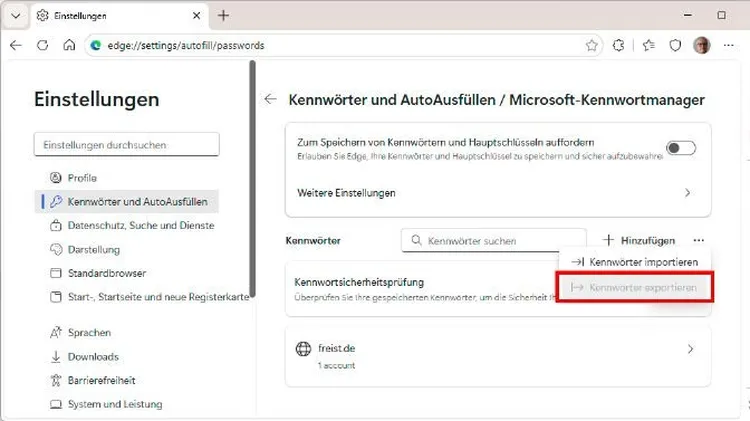Click the Einstellungen durchsuchen search field

click(x=126, y=145)
